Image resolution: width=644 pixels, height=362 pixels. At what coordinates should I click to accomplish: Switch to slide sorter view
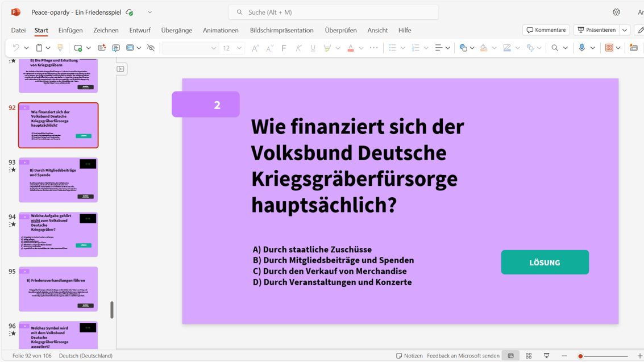coord(529,356)
